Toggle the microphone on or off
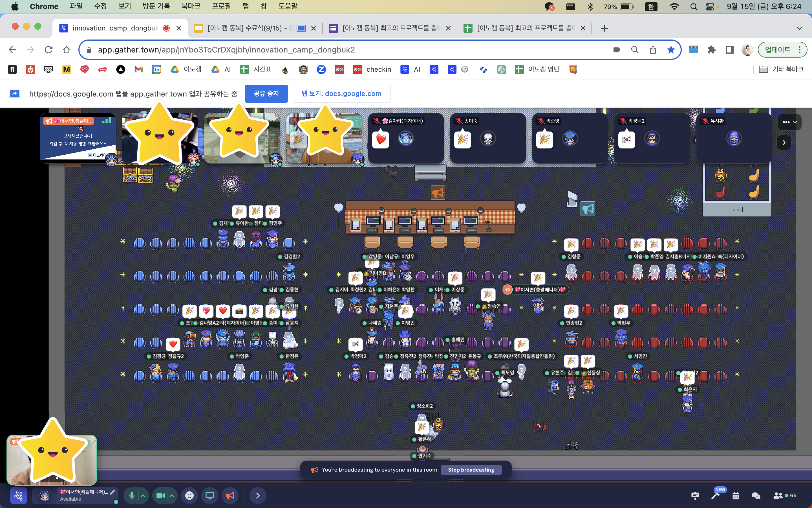The width and height of the screenshot is (812, 508). [132, 496]
